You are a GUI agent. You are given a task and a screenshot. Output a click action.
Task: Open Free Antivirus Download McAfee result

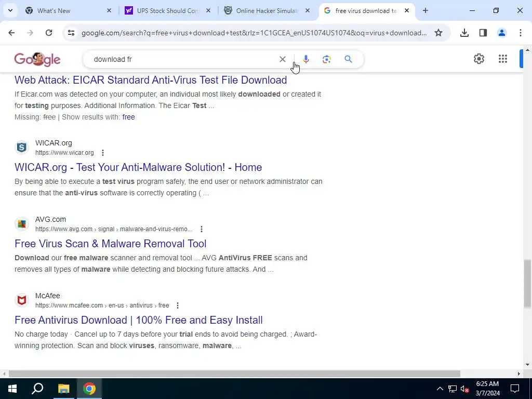[x=138, y=320]
